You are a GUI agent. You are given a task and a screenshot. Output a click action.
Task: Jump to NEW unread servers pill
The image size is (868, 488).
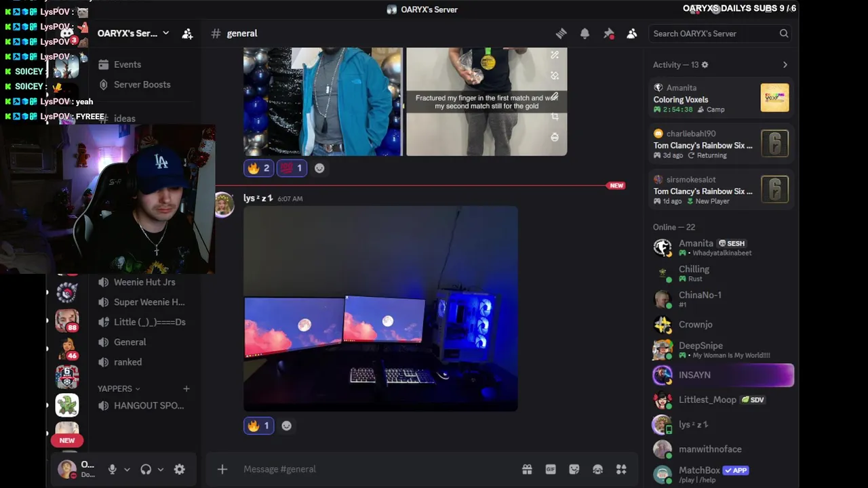pyautogui.click(x=67, y=440)
